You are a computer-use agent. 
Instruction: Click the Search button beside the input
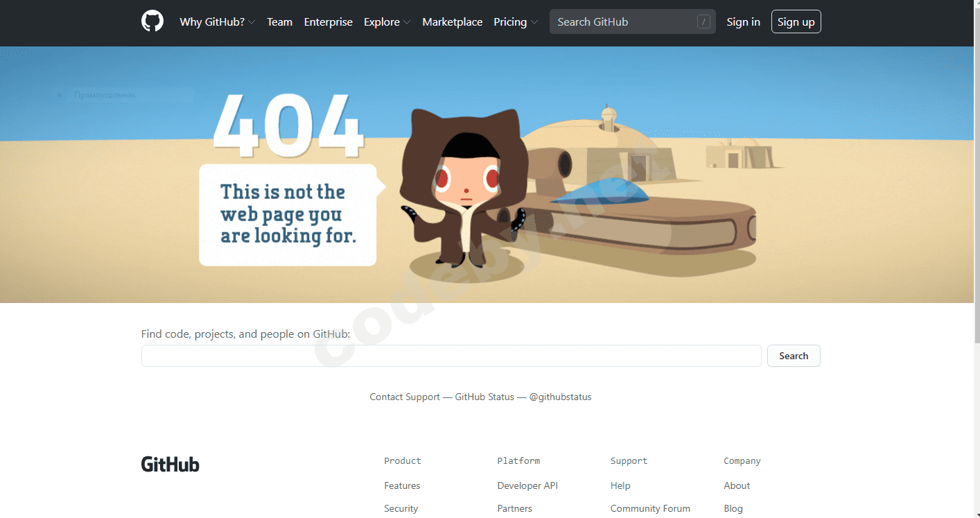pos(794,356)
